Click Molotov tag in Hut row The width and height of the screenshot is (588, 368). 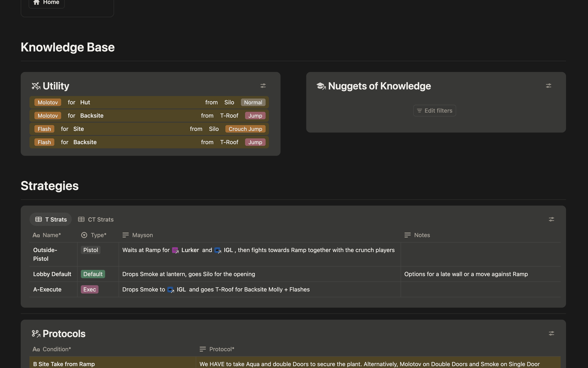point(48,102)
